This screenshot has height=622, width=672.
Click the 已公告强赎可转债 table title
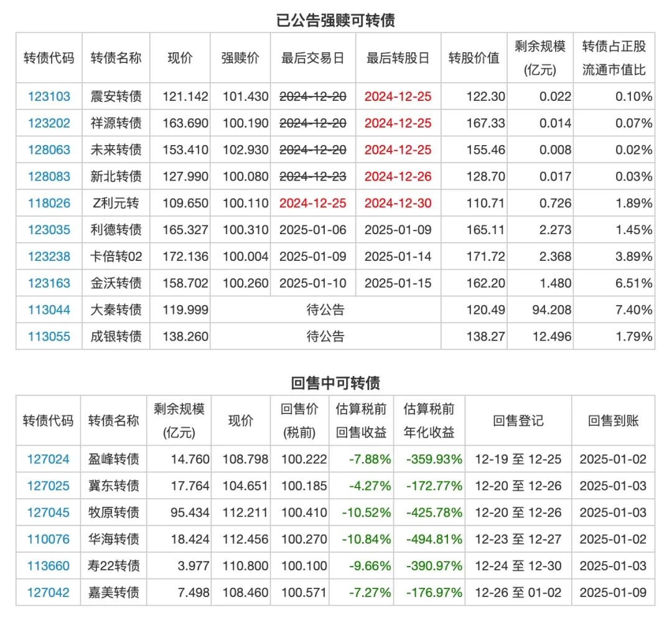click(335, 20)
